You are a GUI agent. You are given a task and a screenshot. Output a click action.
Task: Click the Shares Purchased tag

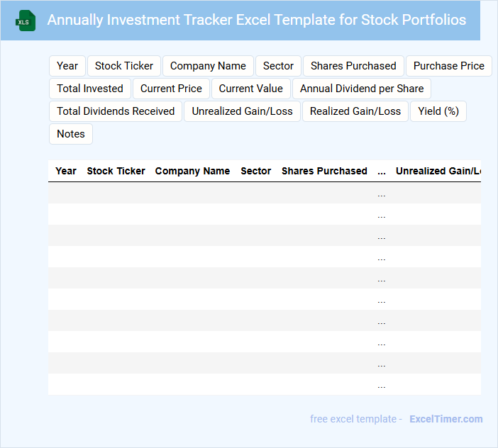click(x=353, y=66)
